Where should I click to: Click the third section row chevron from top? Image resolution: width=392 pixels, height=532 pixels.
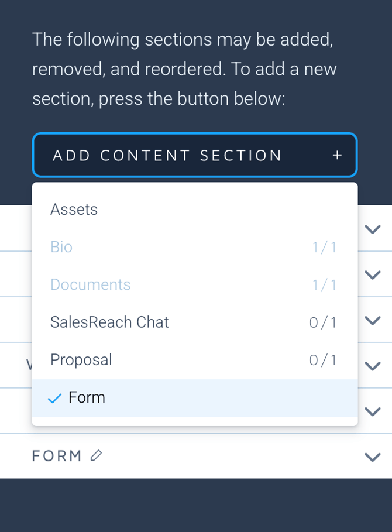point(372,320)
